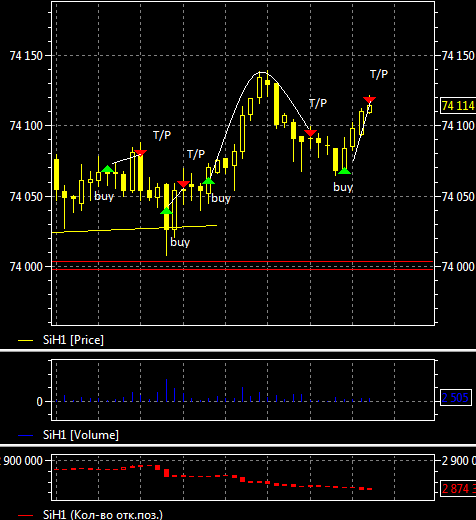
Task: Click the left axis label '74 150'
Action: tap(26, 56)
